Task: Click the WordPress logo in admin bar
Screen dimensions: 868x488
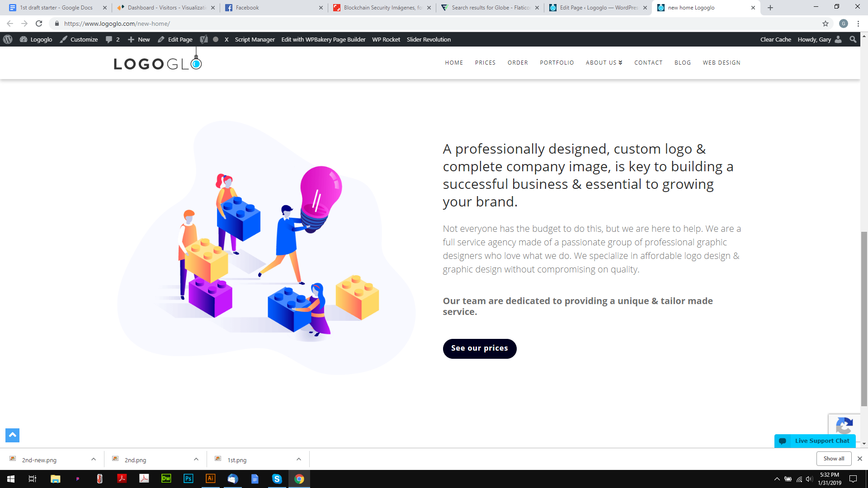Action: pos(8,39)
